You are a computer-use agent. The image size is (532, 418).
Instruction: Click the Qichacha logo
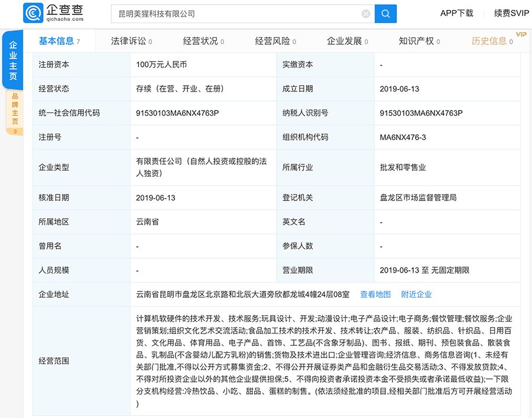click(x=53, y=13)
